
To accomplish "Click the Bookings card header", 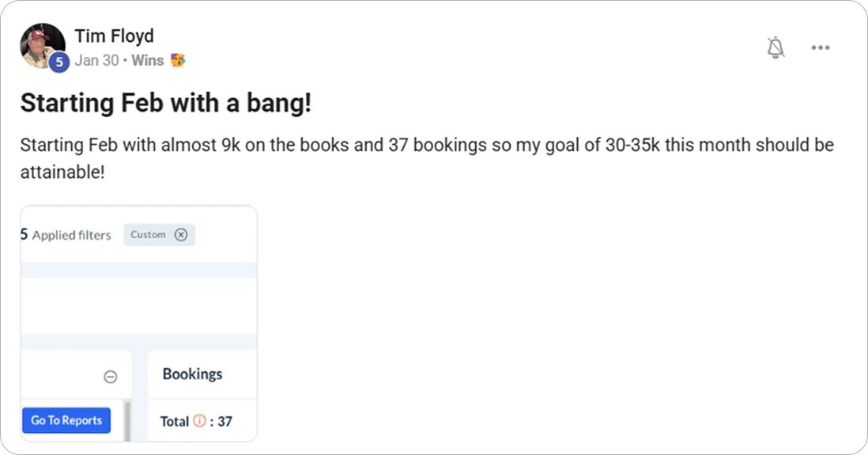I will pyautogui.click(x=192, y=374).
